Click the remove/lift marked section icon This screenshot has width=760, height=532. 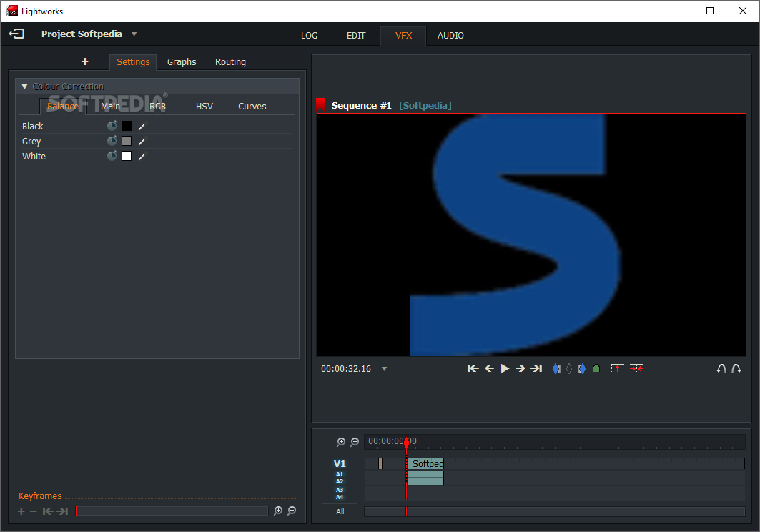(x=617, y=368)
